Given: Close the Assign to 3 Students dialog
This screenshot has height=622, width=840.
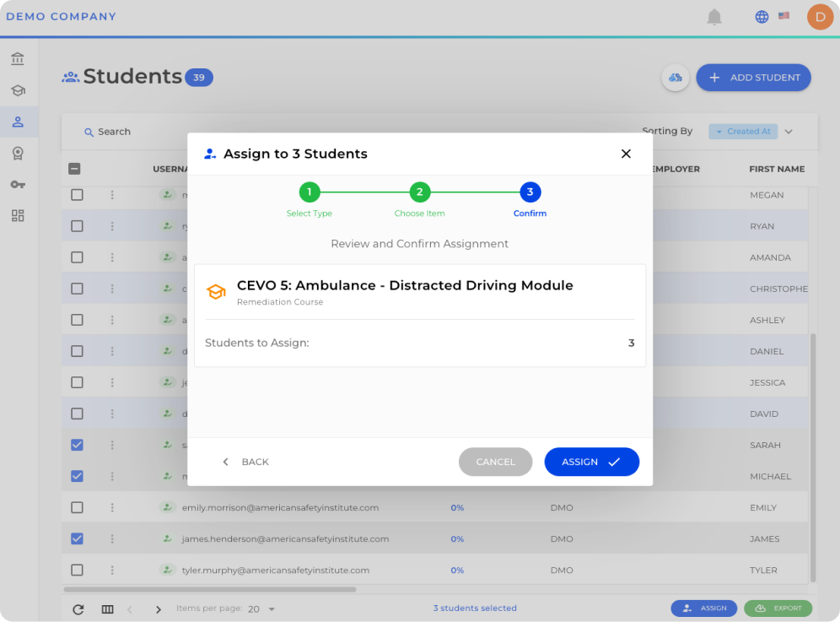Looking at the screenshot, I should (x=626, y=154).
